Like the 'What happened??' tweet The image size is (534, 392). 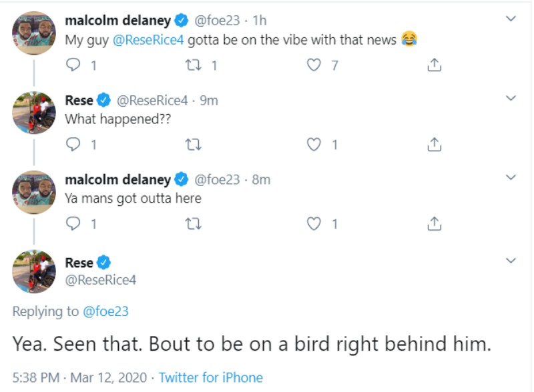[314, 145]
